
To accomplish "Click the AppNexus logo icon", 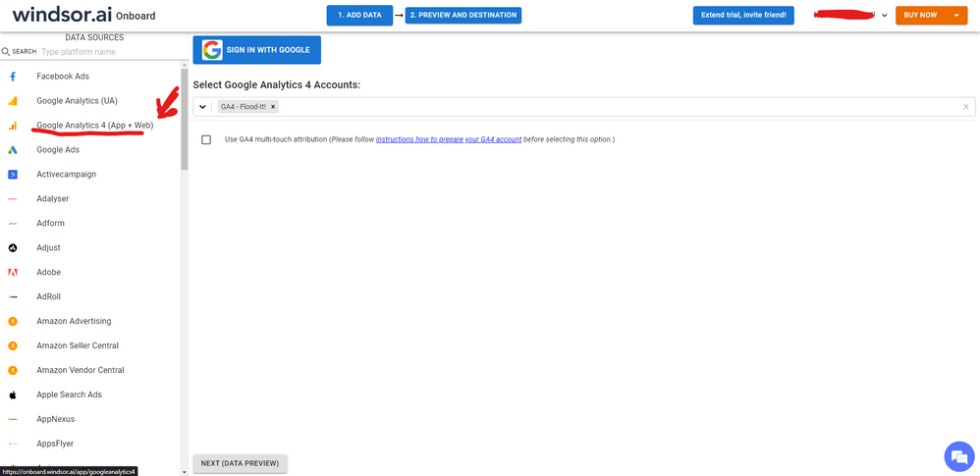I will pyautogui.click(x=13, y=419).
